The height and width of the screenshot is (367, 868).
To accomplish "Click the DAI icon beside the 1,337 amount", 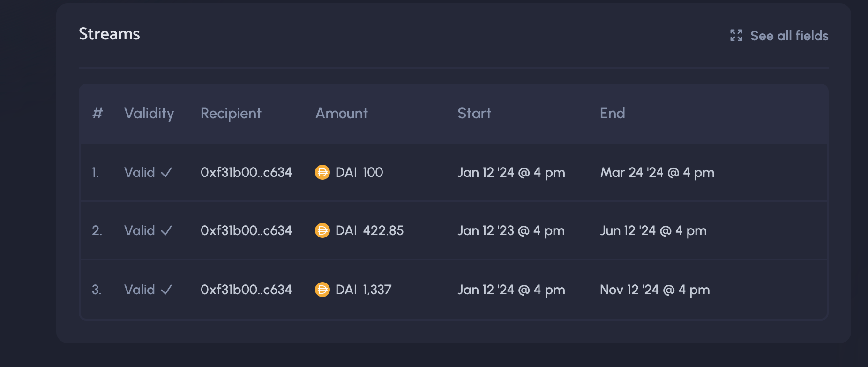I will 322,290.
